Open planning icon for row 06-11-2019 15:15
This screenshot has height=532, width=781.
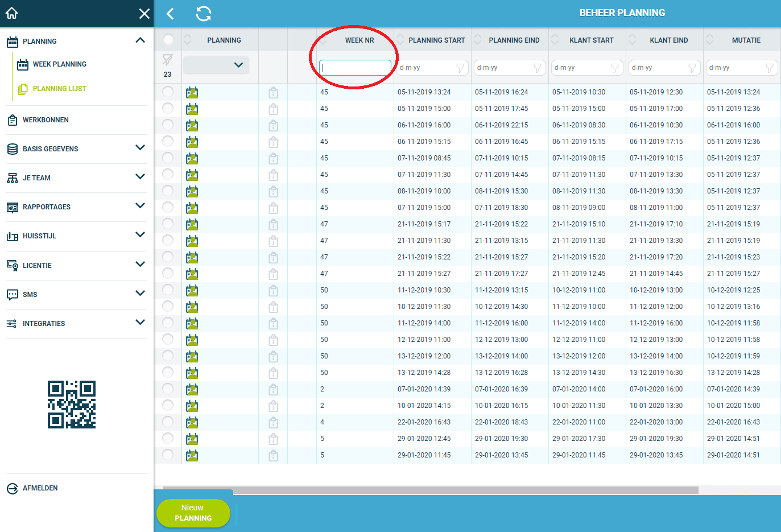(x=192, y=142)
